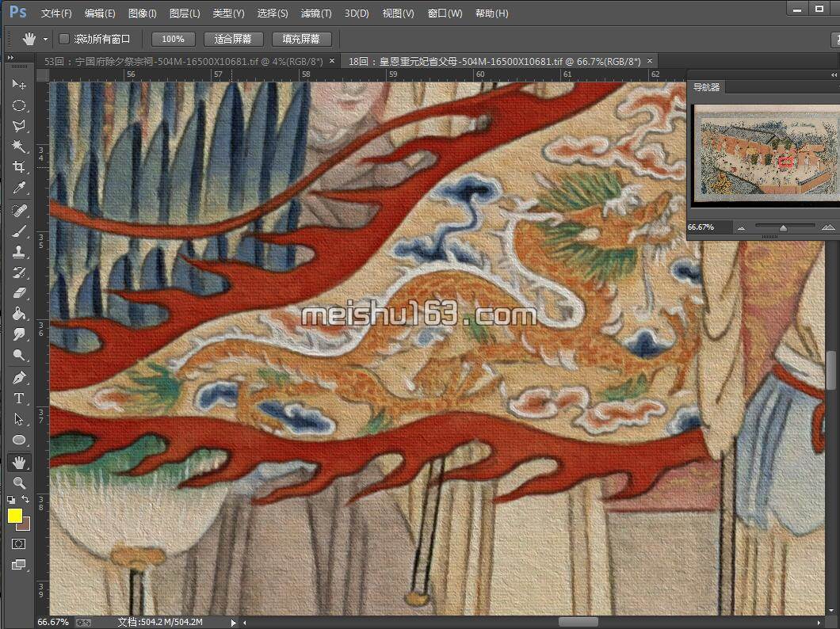Open the 3D(D) menu

357,13
